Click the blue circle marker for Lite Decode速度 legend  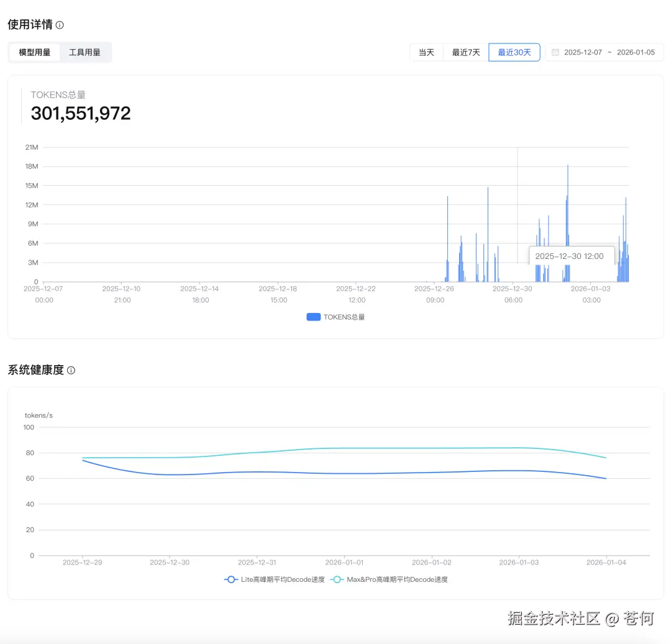[x=231, y=579]
